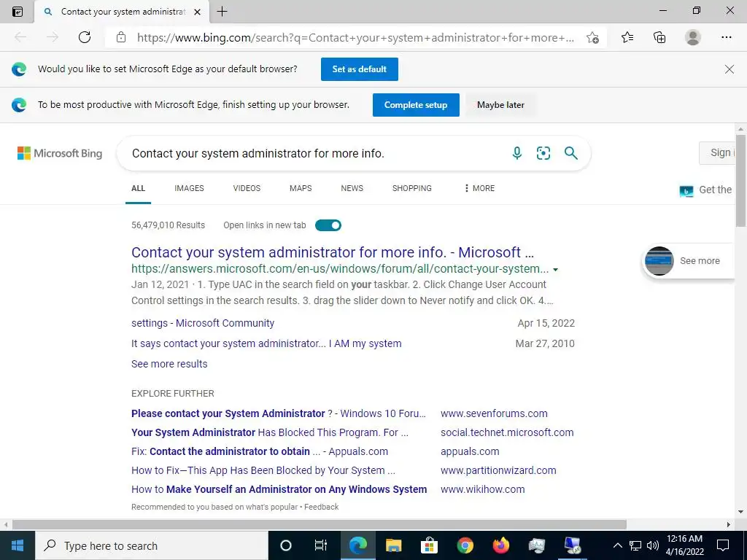Open Cortana circle icon on taskbar
This screenshot has width=747, height=560.
(286, 545)
